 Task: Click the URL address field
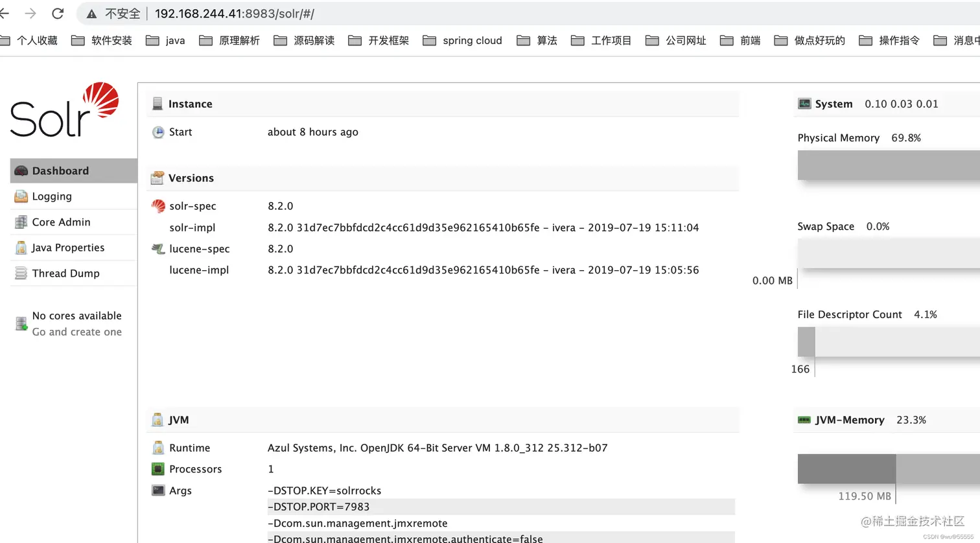pos(528,14)
